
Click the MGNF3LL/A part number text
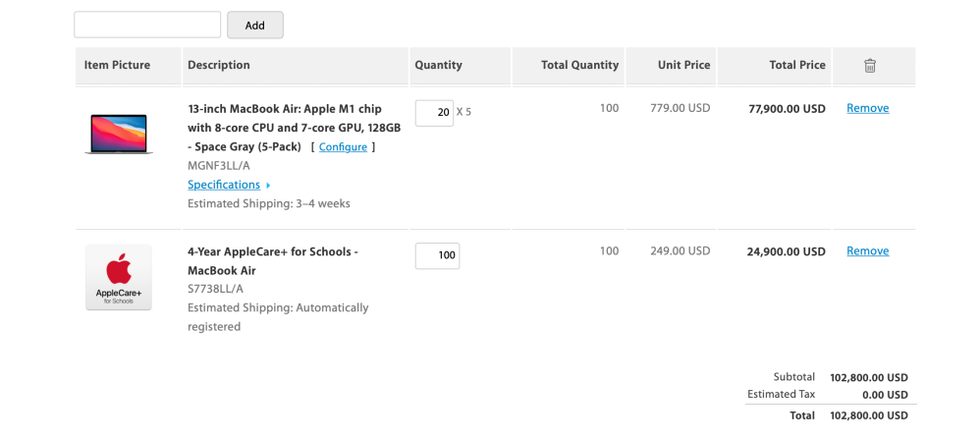point(218,166)
